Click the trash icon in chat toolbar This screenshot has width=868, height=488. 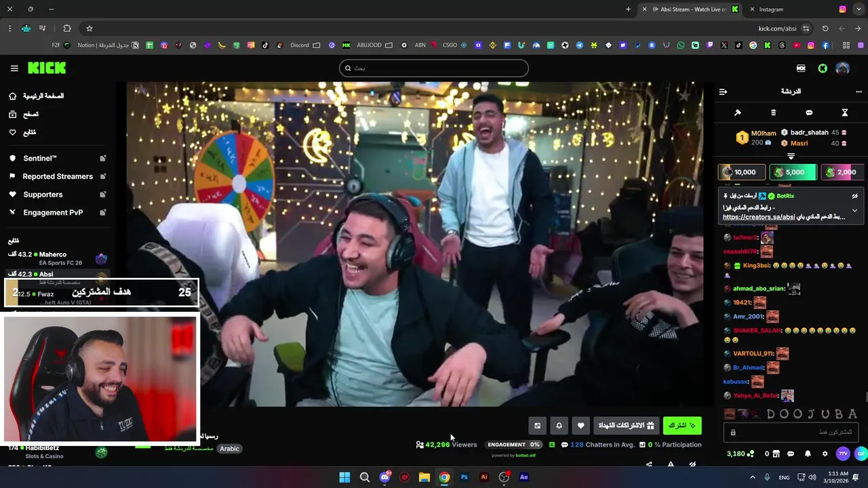tap(773, 113)
